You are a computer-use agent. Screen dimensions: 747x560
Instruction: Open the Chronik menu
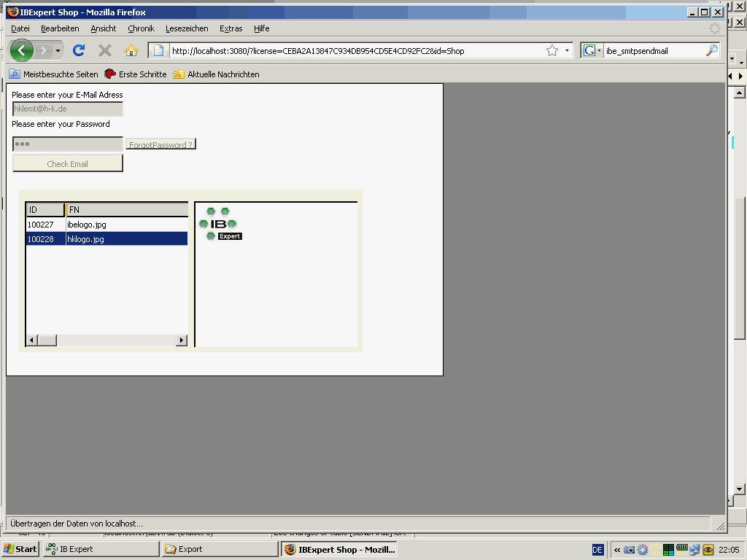coord(141,28)
